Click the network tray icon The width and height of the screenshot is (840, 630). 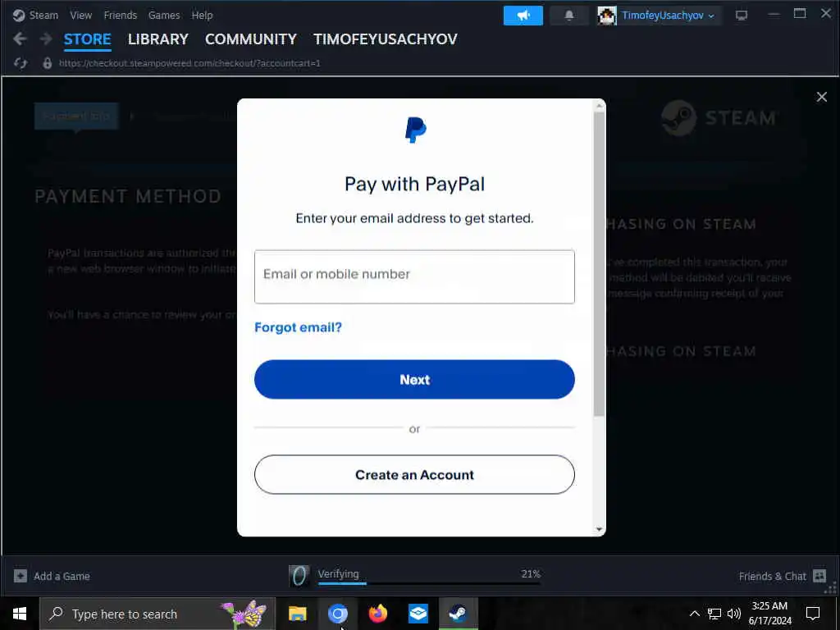714,614
